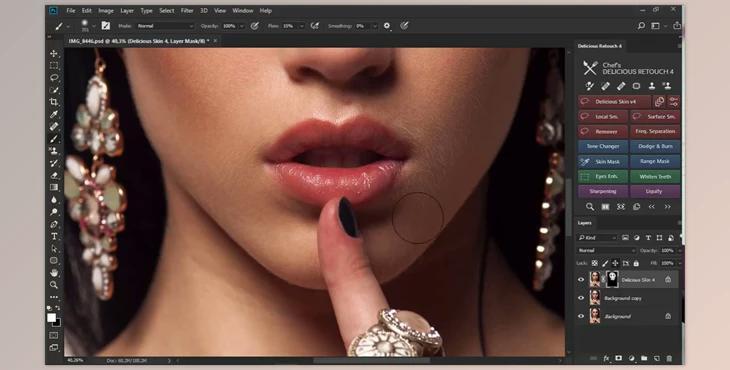730x370 pixels.
Task: Toggle lock position
Action: (615, 263)
